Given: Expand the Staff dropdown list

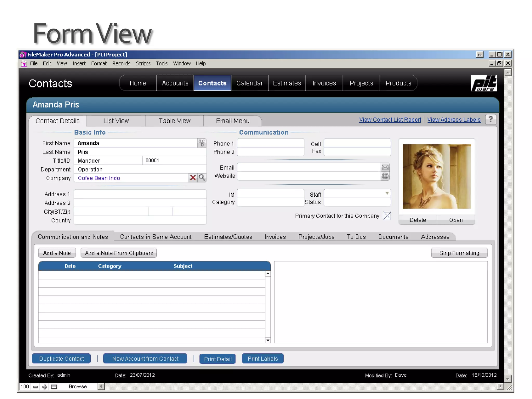Looking at the screenshot, I should click(387, 194).
